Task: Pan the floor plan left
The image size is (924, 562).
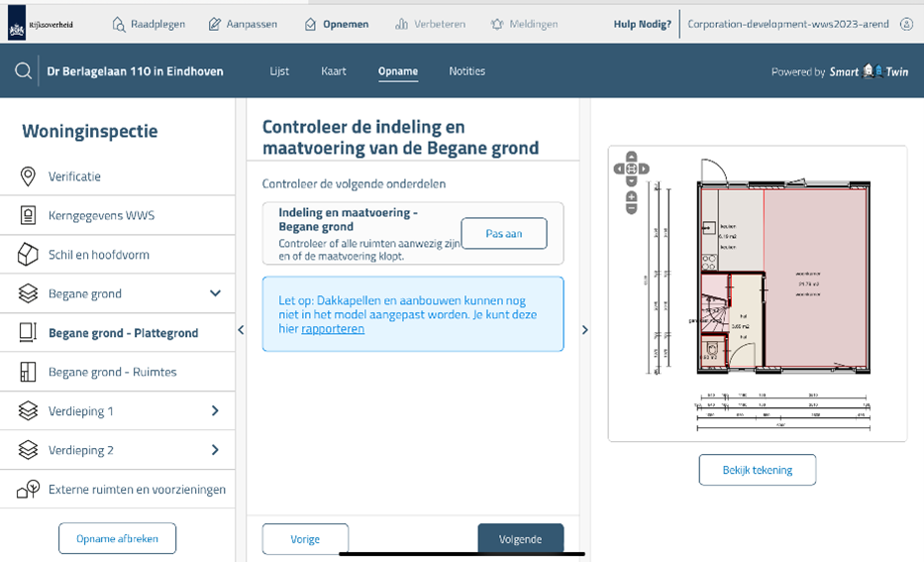Action: click(620, 169)
